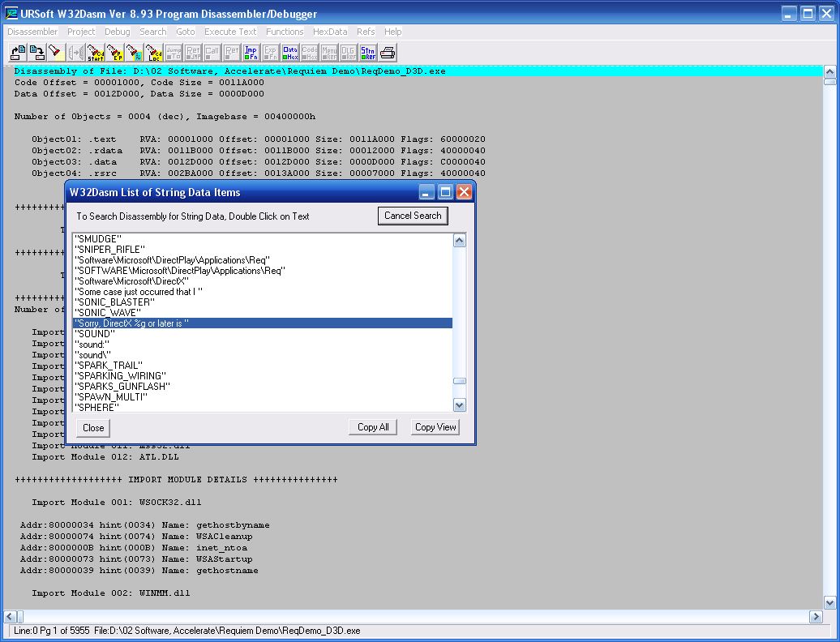Screen dimensions: 840x642
Task: Click the Copy View button
Action: point(435,427)
